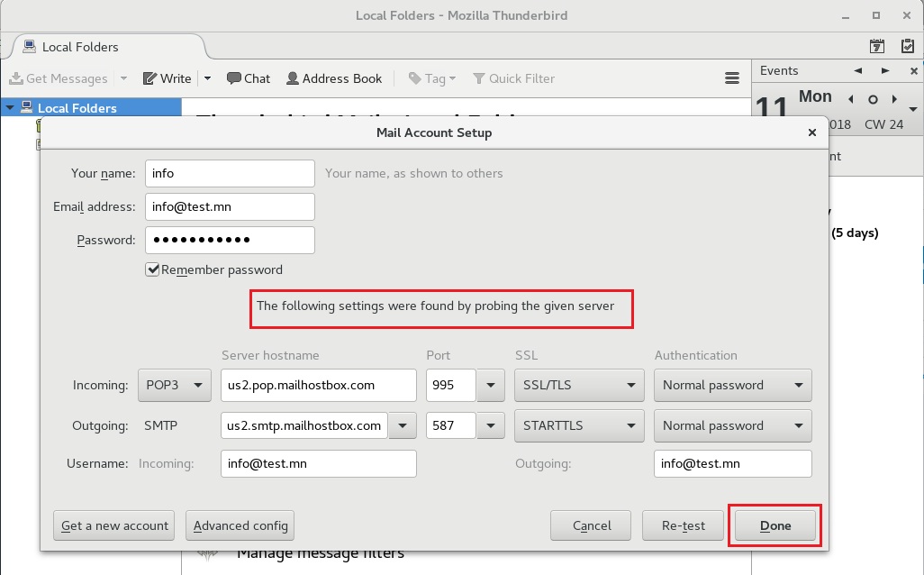924x575 pixels.
Task: Jump to today using the circle icon
Action: [873, 99]
